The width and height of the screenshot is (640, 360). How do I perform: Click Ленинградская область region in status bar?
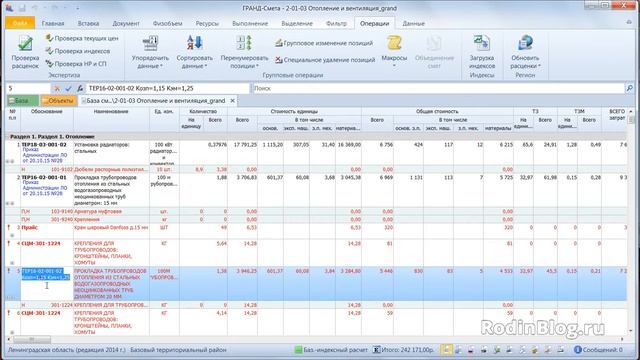pos(66,350)
